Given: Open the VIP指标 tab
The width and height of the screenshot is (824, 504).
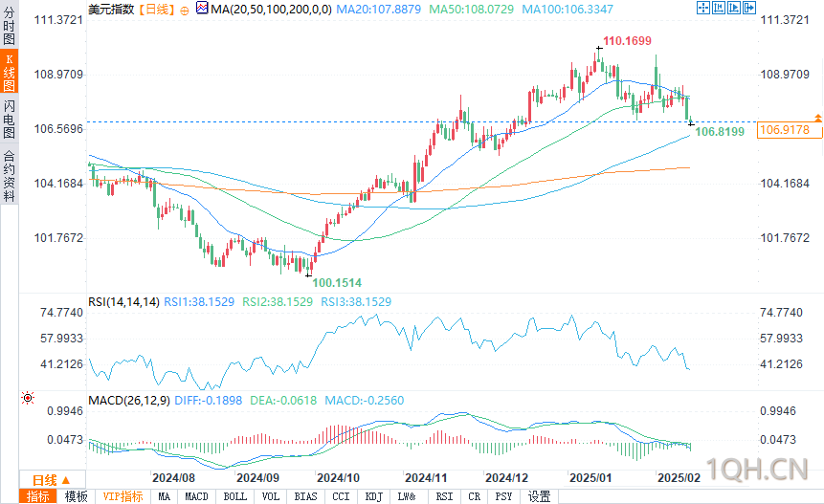Looking at the screenshot, I should tap(122, 496).
